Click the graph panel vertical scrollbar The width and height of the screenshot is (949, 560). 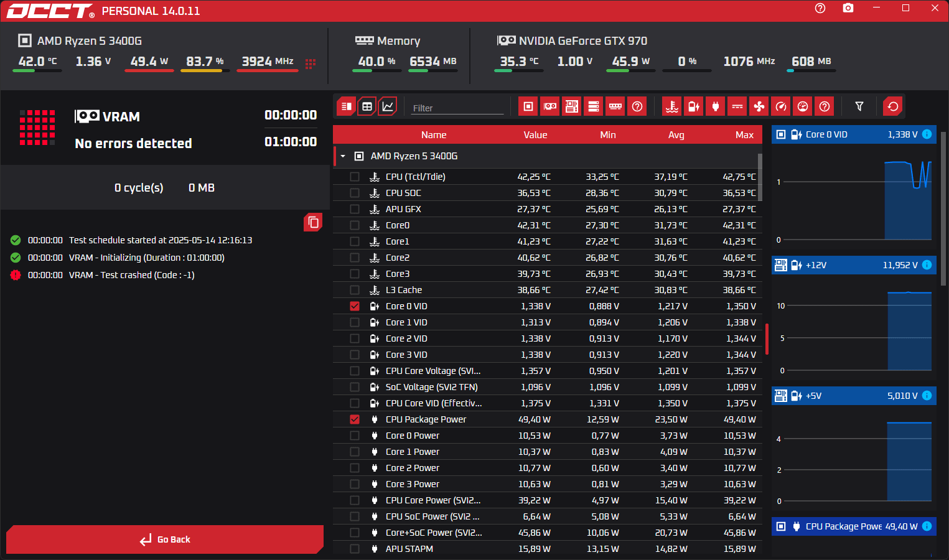pyautogui.click(x=943, y=208)
